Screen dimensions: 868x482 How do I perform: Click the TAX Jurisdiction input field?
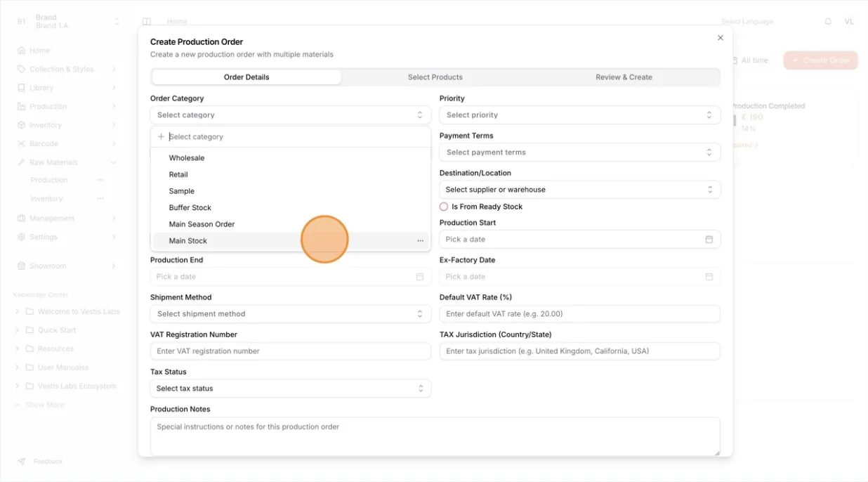point(580,351)
